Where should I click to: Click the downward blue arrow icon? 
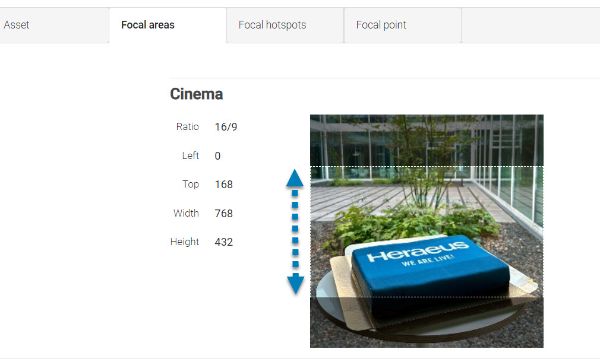click(295, 284)
